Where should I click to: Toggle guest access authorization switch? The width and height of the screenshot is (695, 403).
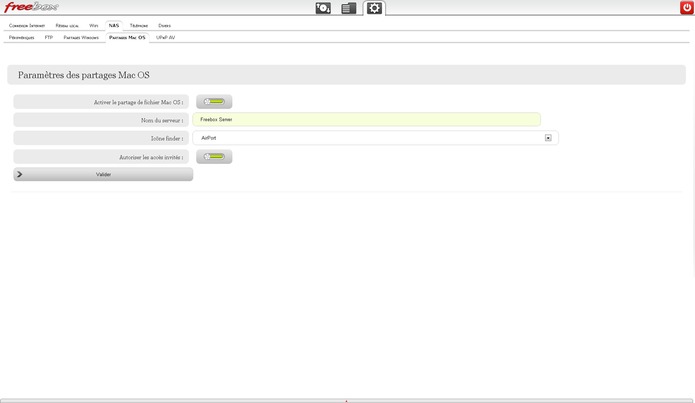coord(214,157)
